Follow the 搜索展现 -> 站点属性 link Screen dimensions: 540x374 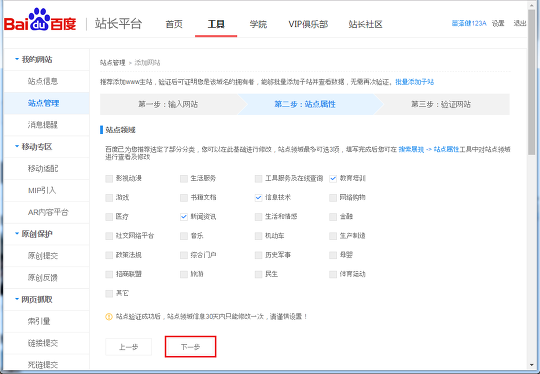coord(429,149)
